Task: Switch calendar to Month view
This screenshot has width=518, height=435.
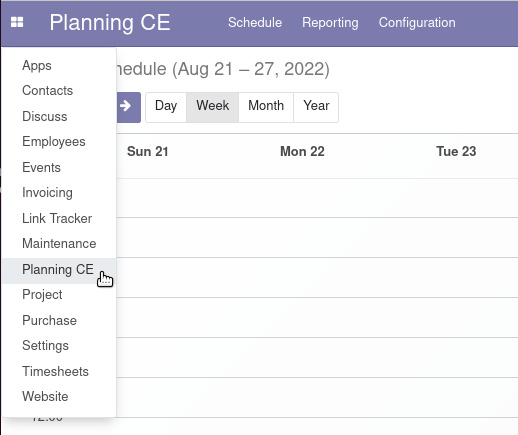Action: pos(266,107)
